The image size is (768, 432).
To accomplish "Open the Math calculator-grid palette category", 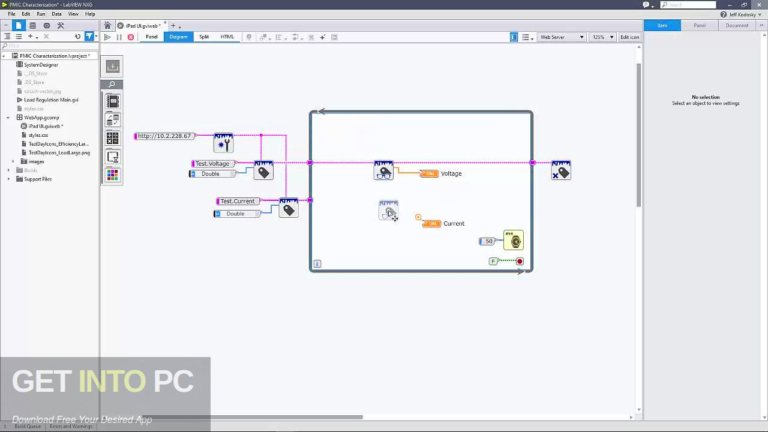I will coord(113,138).
